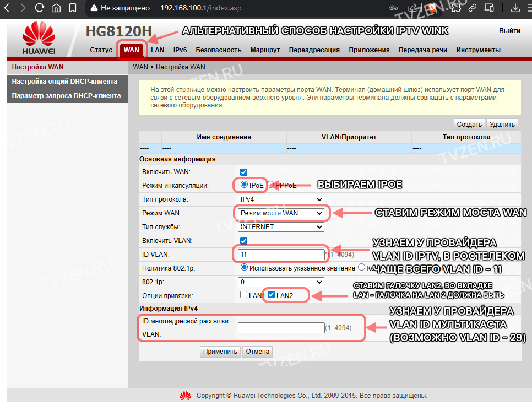Click the share page icon
This screenshot has width=532, height=405.
point(412,8)
